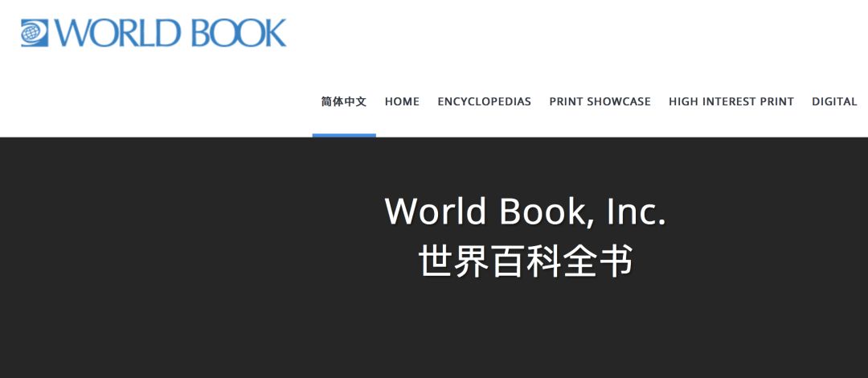Open the PRINT SHOWCASE menu item
The width and height of the screenshot is (868, 378).
tap(600, 101)
